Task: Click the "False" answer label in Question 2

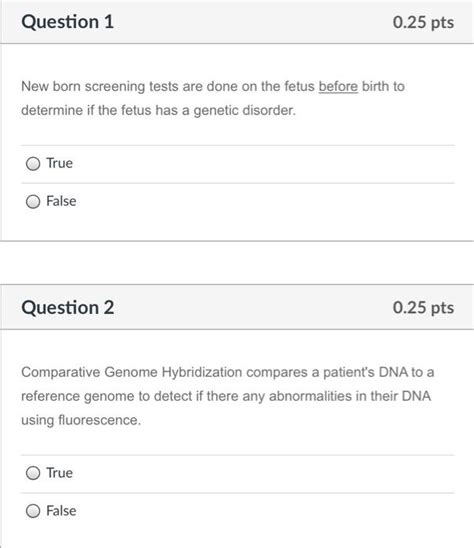Action: coord(61,511)
